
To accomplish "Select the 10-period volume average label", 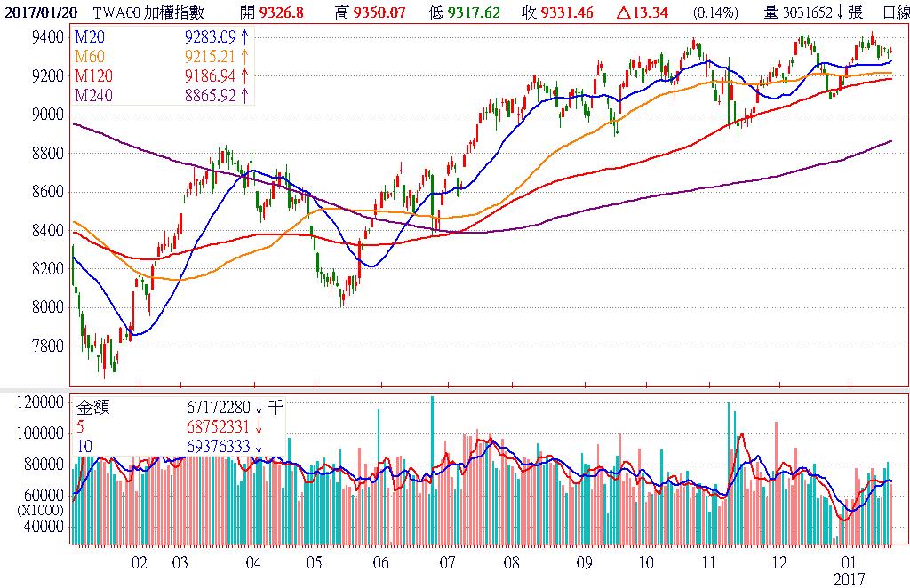I will [84, 444].
